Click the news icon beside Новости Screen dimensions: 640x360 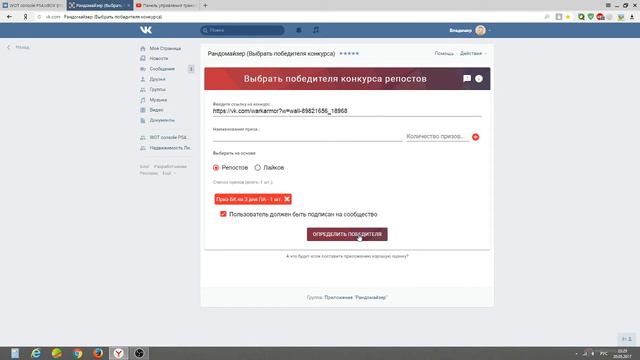[x=143, y=58]
